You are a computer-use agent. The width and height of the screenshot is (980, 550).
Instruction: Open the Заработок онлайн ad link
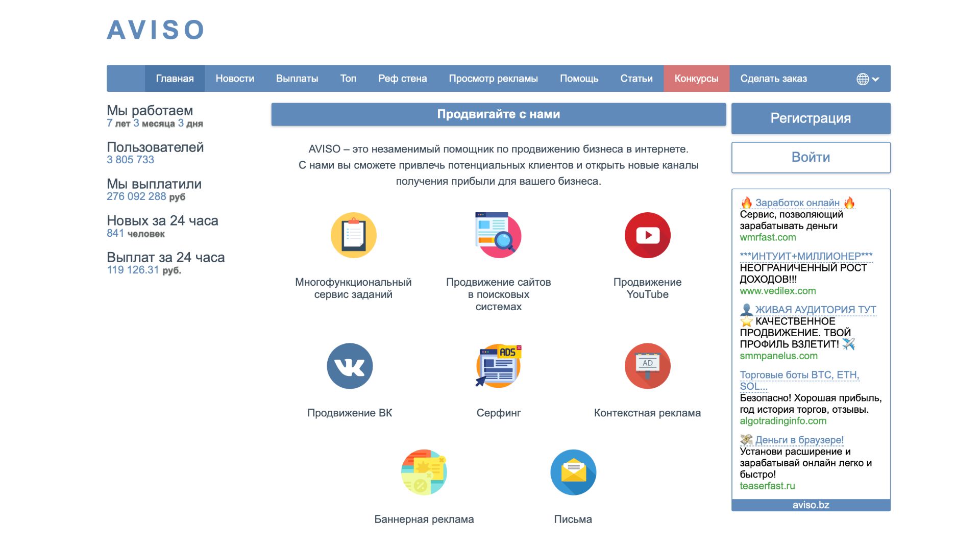point(798,203)
